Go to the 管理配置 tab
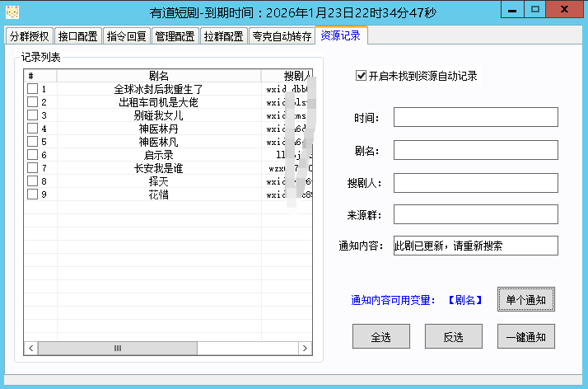The width and height of the screenshot is (588, 389). pyautogui.click(x=175, y=36)
